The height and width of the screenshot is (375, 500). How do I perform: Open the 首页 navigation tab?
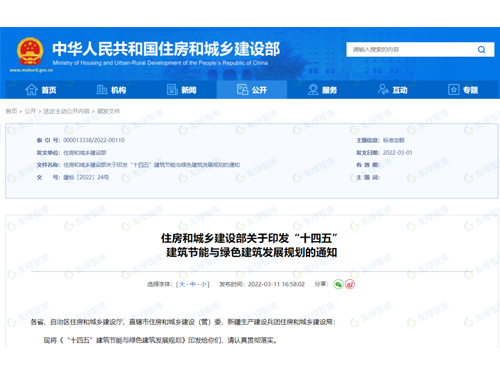point(41,90)
